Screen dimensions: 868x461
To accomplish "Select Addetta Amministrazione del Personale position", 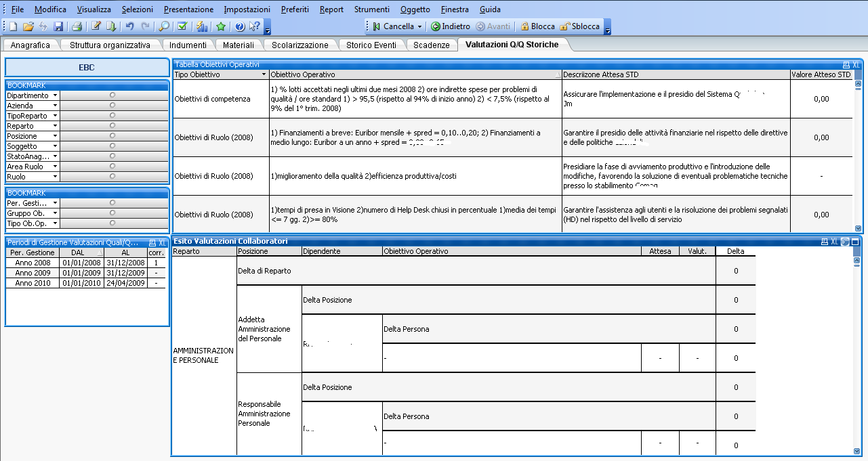I will coord(269,329).
